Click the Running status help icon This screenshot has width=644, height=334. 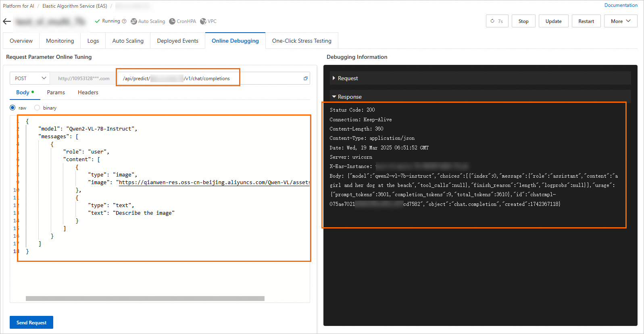coord(124,21)
